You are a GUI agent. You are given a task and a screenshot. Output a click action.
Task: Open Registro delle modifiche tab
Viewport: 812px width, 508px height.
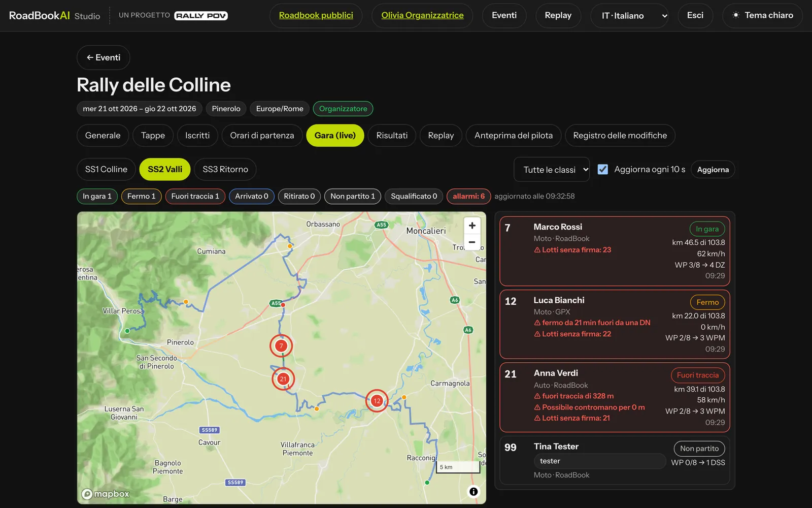620,136
